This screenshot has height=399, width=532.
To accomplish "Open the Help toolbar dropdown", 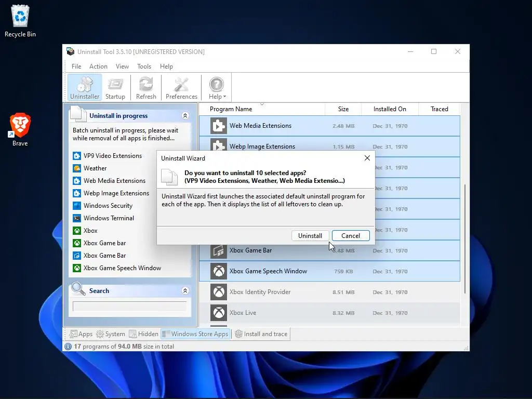I will 217,87.
